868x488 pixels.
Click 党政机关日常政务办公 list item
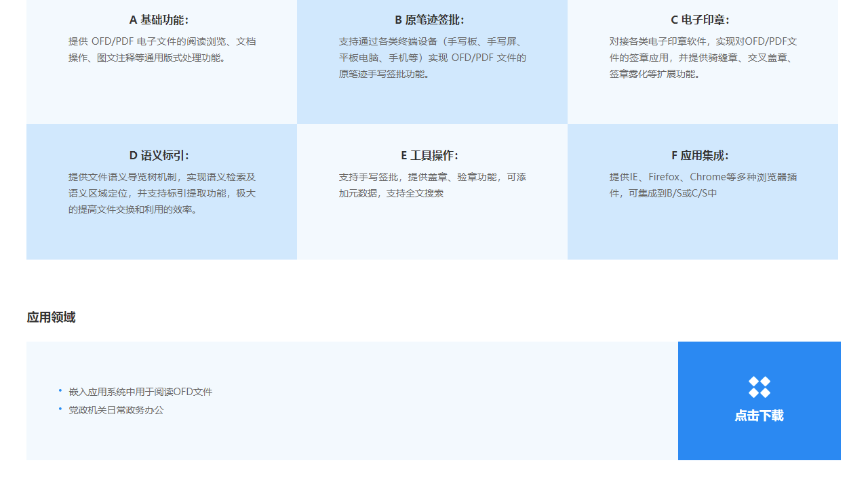tap(116, 410)
